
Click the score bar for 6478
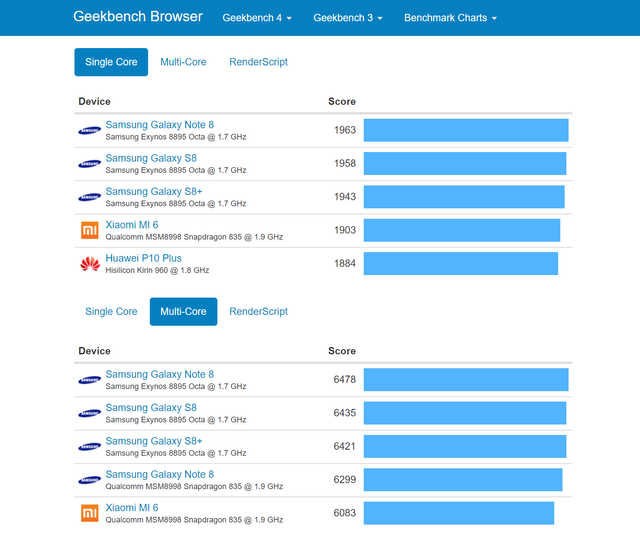[x=466, y=379]
